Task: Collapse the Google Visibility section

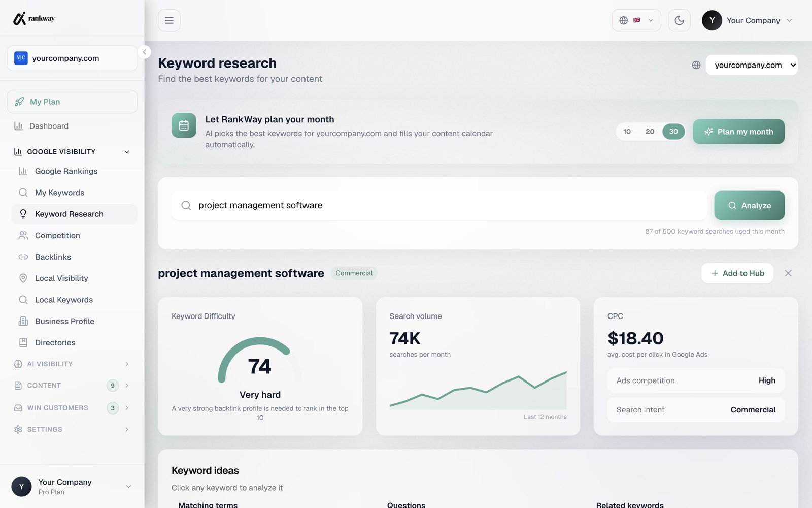Action: click(x=72, y=152)
